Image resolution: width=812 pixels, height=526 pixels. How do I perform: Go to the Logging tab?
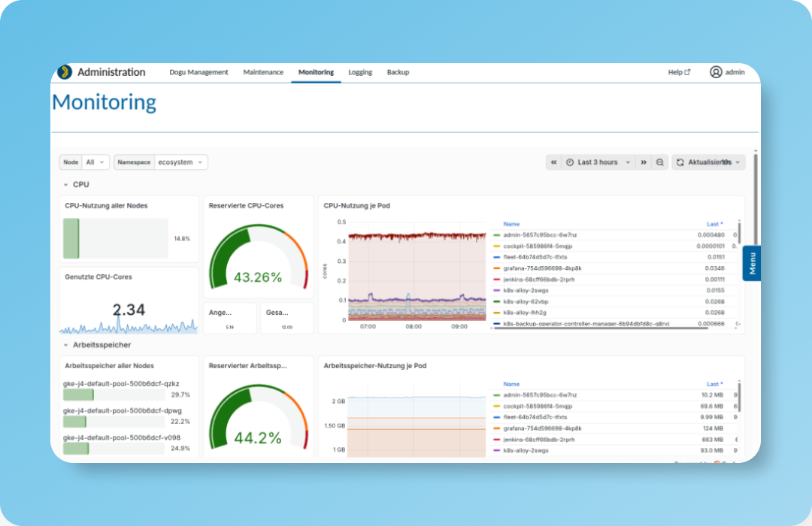360,72
